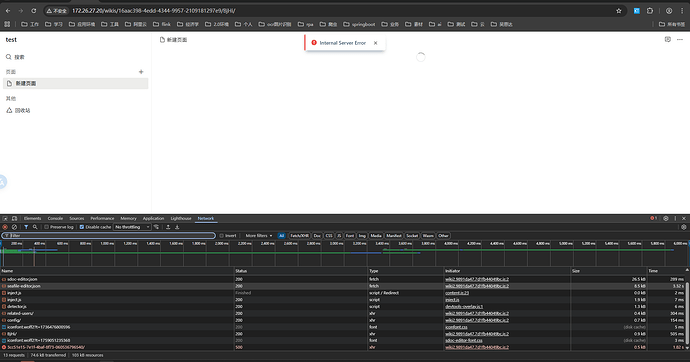The width and height of the screenshot is (690, 362).
Task: Click the export HAR download icon
Action: (x=177, y=227)
